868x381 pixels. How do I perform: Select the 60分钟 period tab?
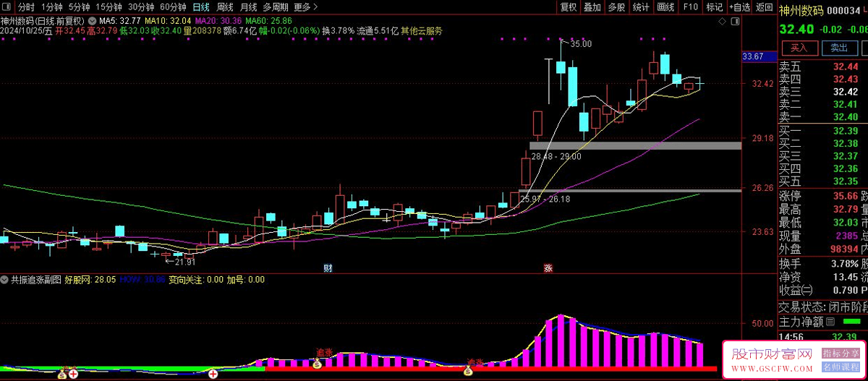(x=173, y=7)
